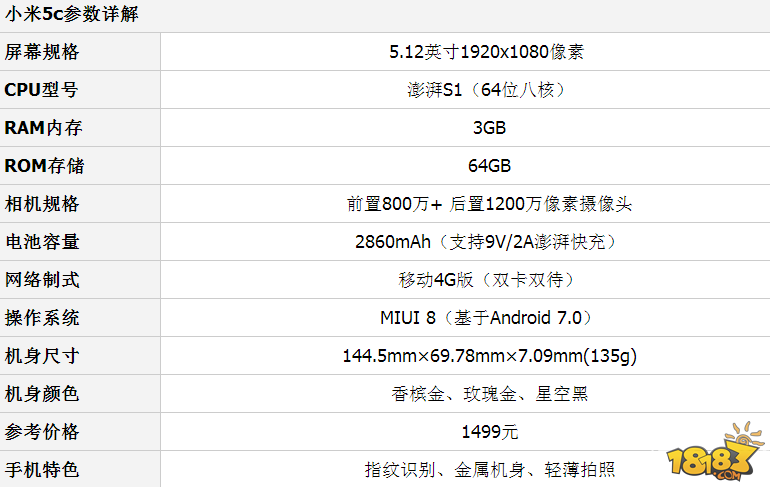Click the 屏幕规格 row label
The width and height of the screenshot is (770, 487).
tap(42, 52)
